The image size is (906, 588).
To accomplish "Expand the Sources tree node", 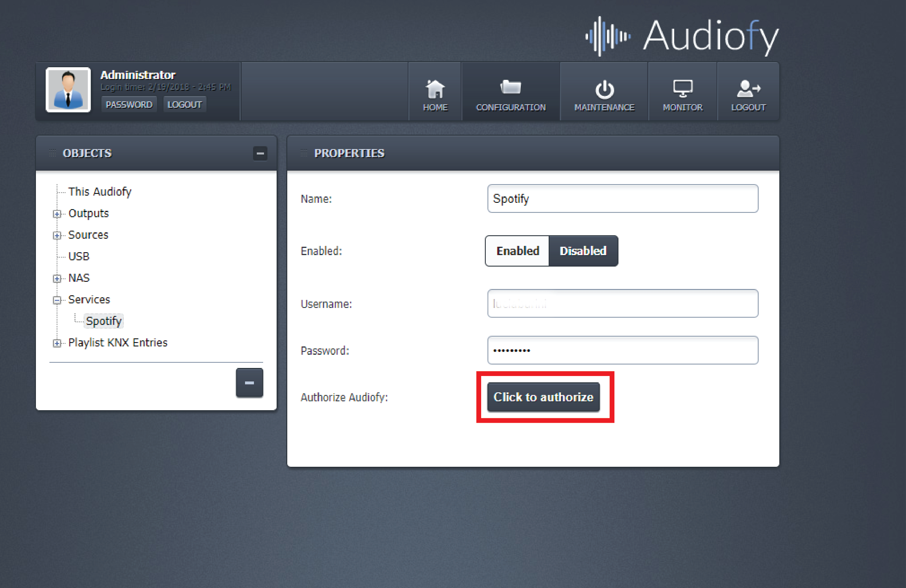I will click(x=57, y=236).
